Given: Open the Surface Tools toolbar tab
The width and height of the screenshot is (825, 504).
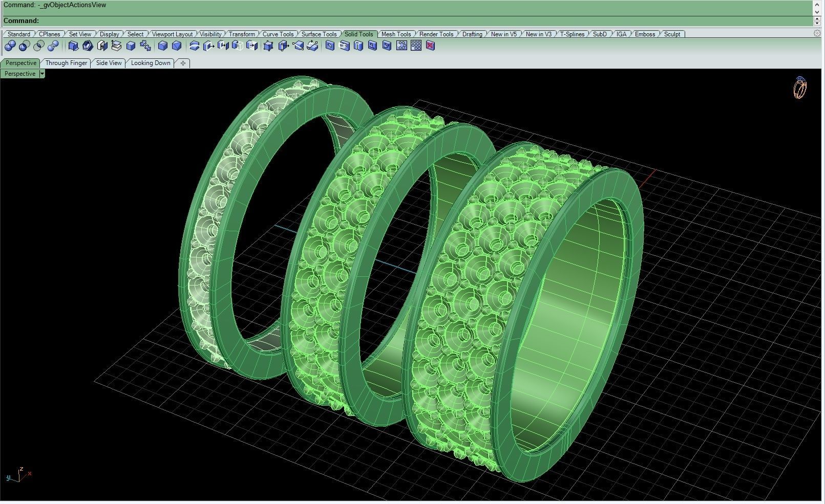Looking at the screenshot, I should click(x=319, y=34).
